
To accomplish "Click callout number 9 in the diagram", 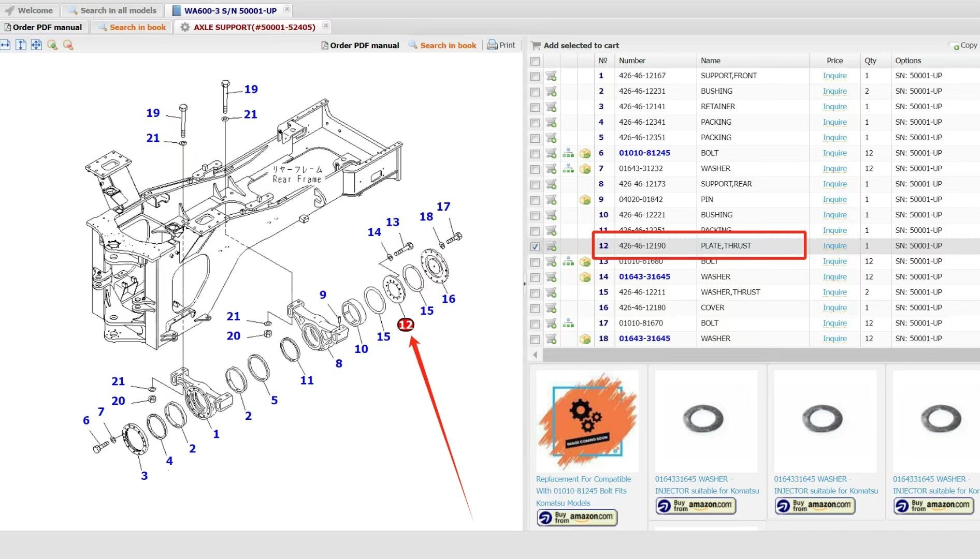I will click(323, 295).
